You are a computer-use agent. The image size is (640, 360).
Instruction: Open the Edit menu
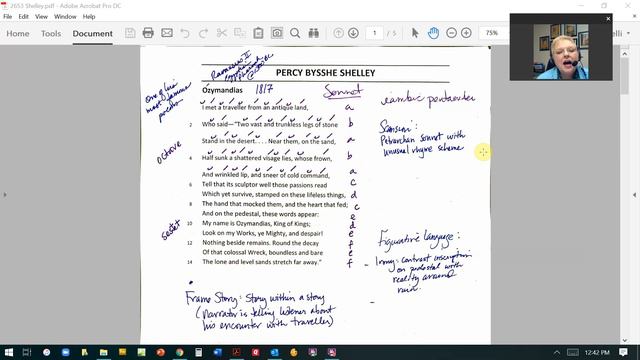23,17
